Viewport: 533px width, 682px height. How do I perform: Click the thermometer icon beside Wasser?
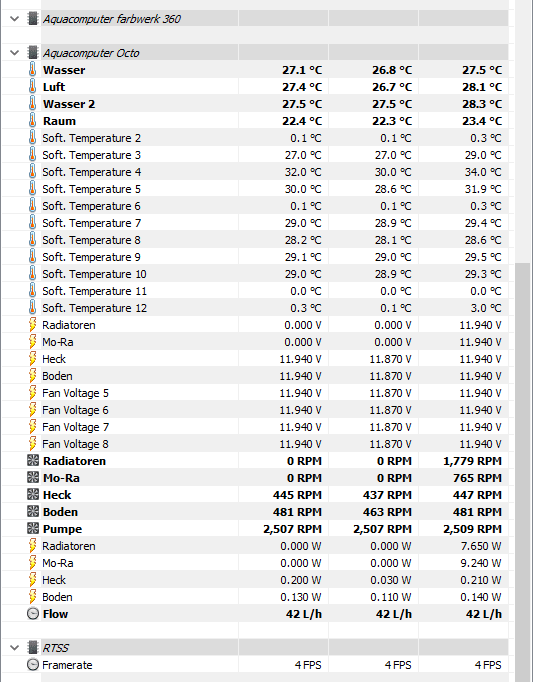coord(33,70)
